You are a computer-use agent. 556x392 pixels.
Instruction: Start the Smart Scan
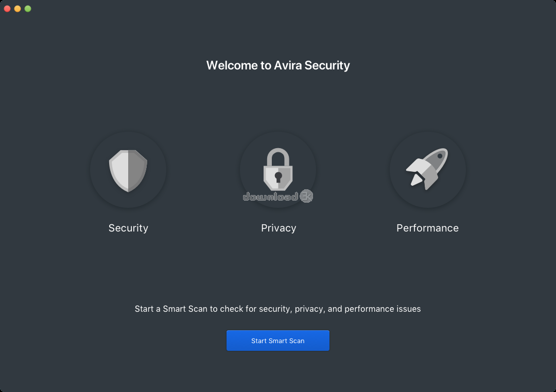click(x=278, y=341)
